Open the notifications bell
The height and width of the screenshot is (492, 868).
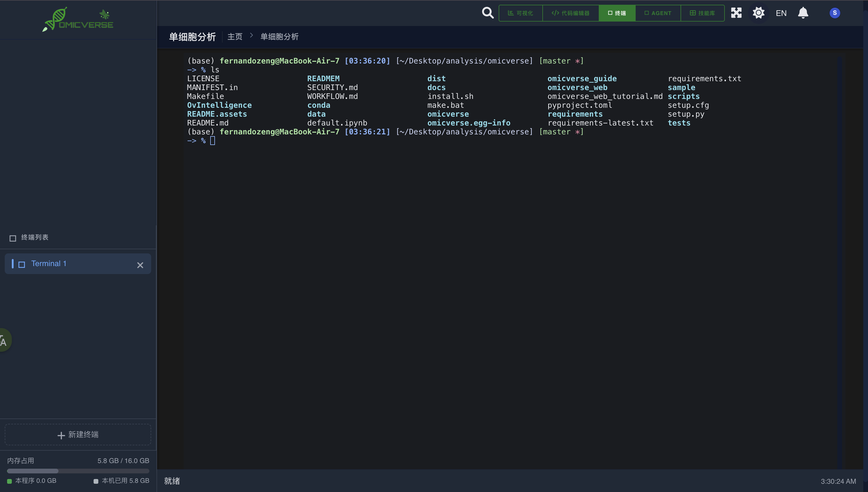pos(803,13)
